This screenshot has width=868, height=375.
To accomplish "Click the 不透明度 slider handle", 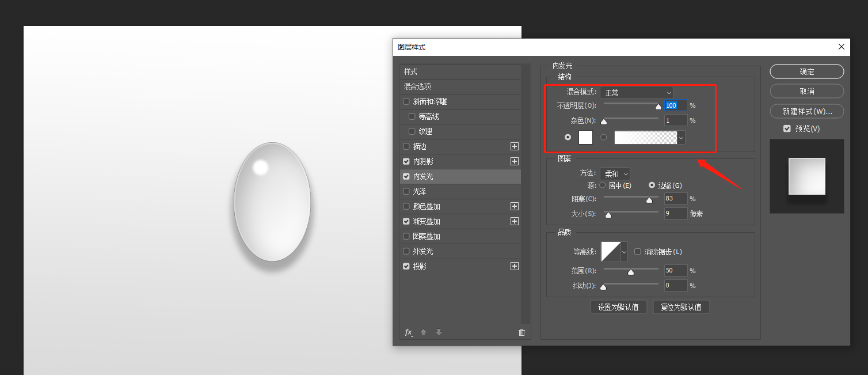I will [x=658, y=107].
